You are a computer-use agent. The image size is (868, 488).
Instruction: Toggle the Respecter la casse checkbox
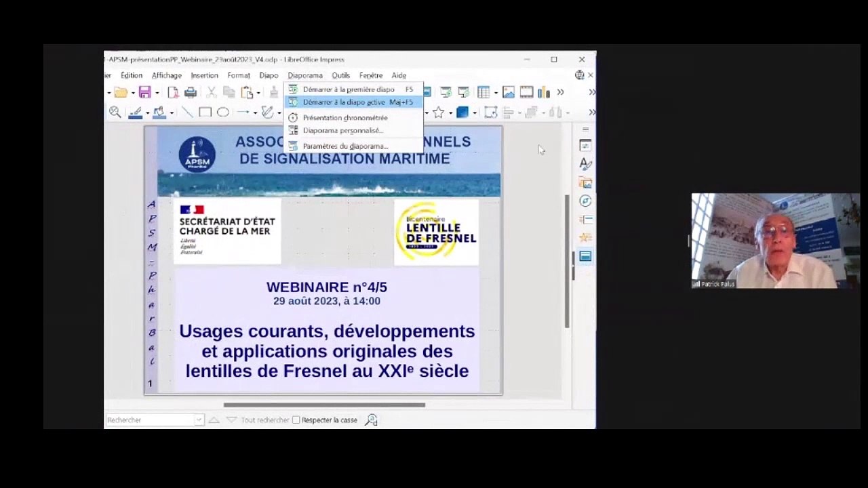click(296, 420)
